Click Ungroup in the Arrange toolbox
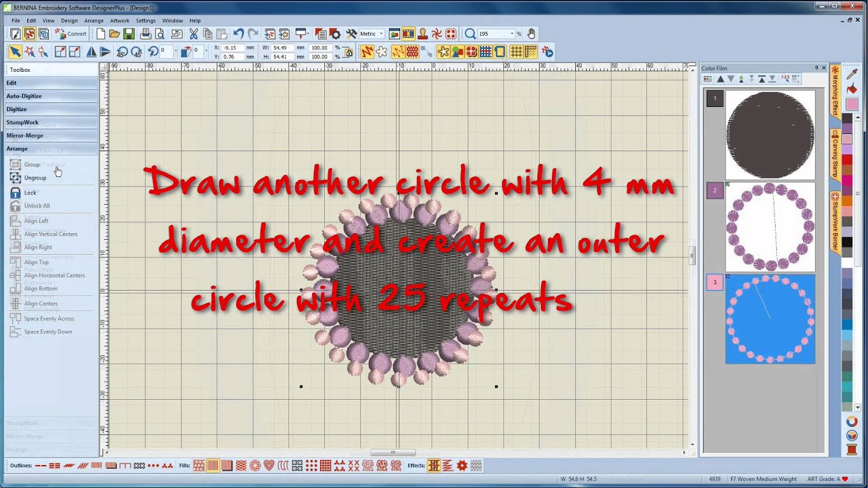 click(x=35, y=178)
